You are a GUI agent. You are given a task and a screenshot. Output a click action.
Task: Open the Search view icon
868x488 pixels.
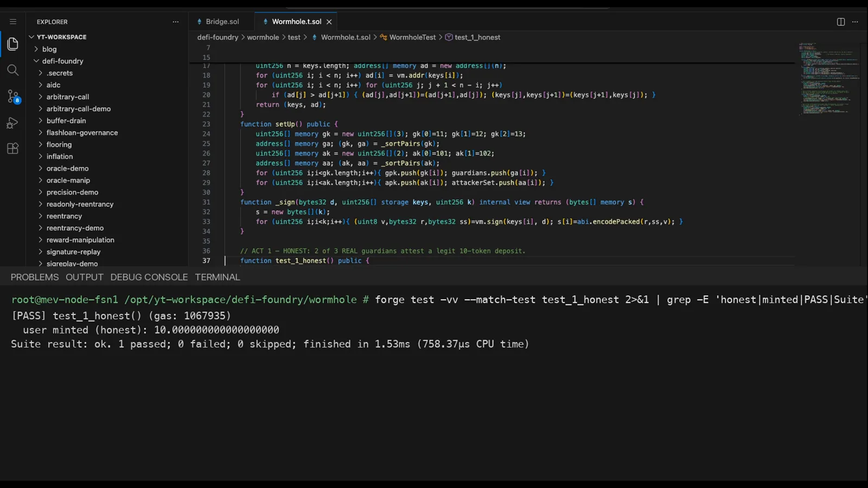click(13, 70)
